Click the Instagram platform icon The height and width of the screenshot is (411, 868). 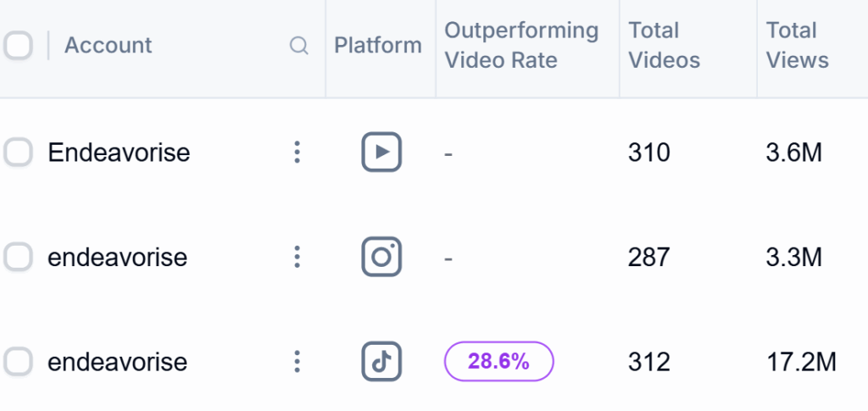pyautogui.click(x=381, y=257)
